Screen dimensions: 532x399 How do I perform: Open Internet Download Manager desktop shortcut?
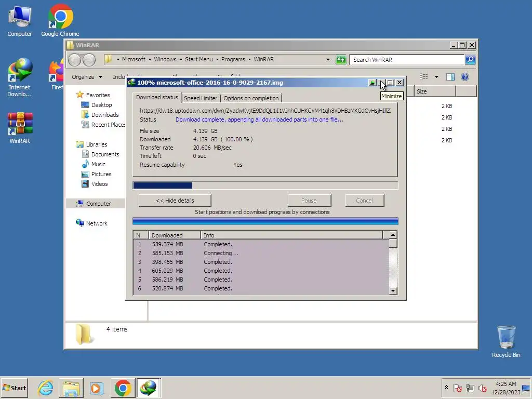(20, 77)
